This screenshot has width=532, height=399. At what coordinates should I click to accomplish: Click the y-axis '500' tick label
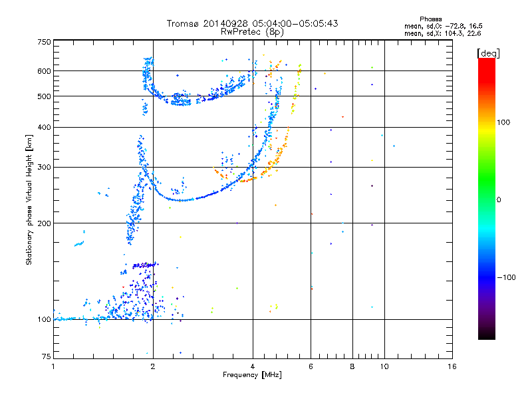tap(44, 96)
